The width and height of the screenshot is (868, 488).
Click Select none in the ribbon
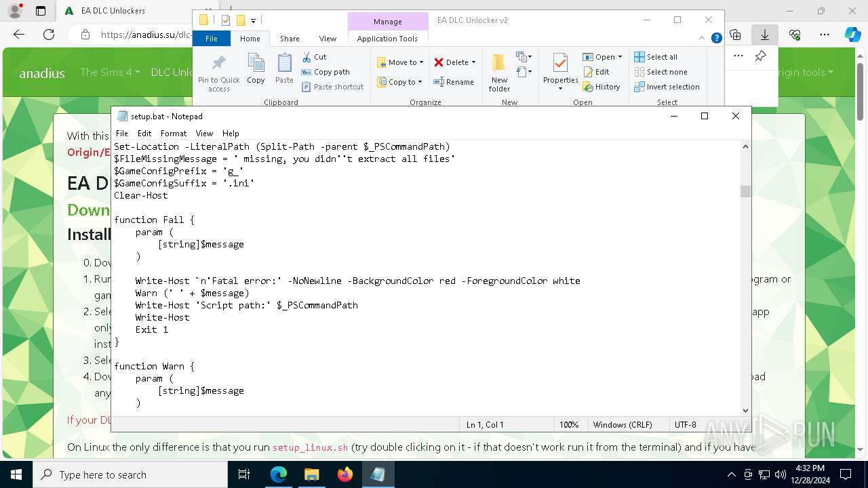click(660, 72)
